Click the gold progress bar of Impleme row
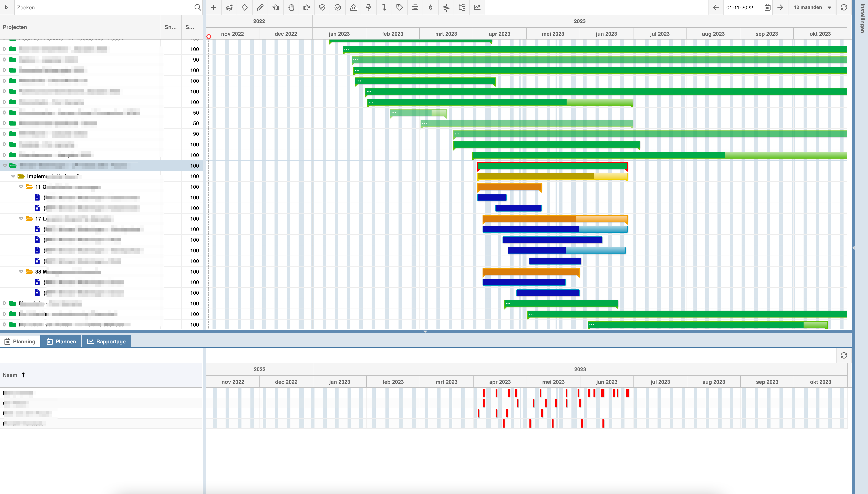The image size is (868, 494). tap(552, 176)
